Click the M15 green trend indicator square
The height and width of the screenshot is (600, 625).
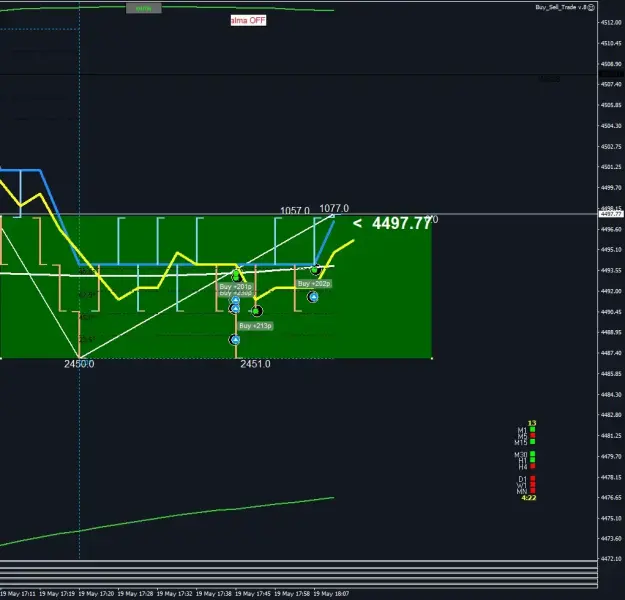533,441
